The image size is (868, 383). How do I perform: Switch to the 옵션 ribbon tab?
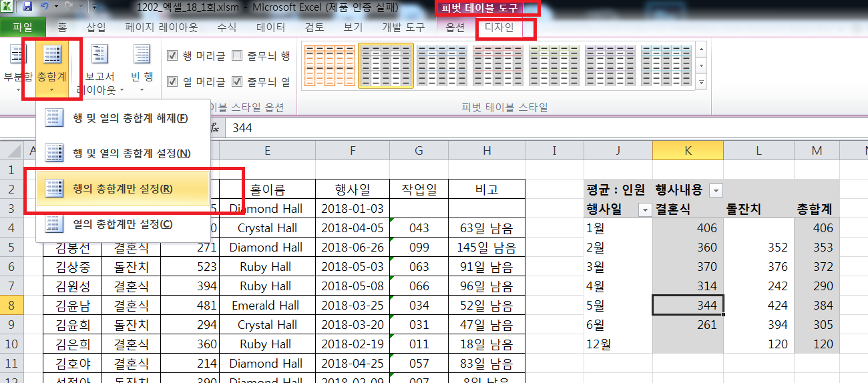point(455,28)
